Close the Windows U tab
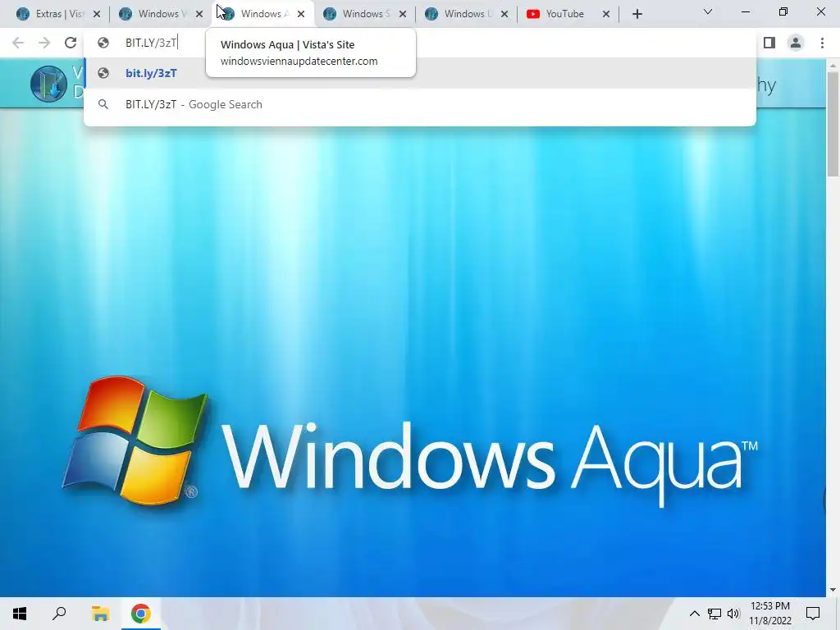This screenshot has height=630, width=840. 504,15
